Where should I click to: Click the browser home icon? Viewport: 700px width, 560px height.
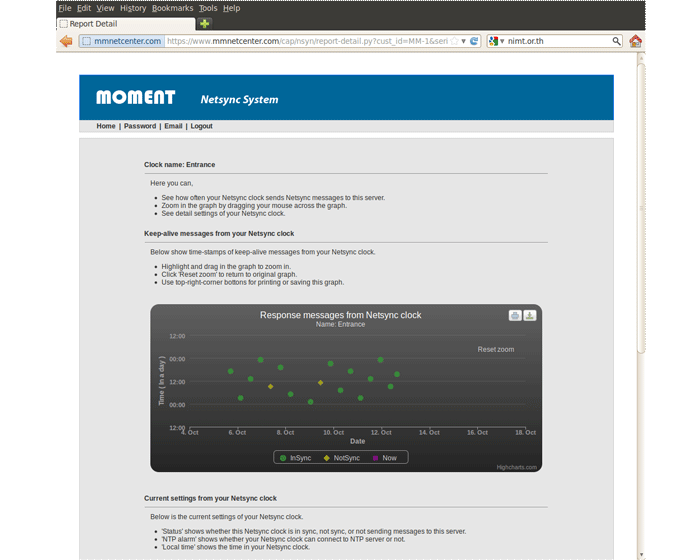pyautogui.click(x=635, y=41)
